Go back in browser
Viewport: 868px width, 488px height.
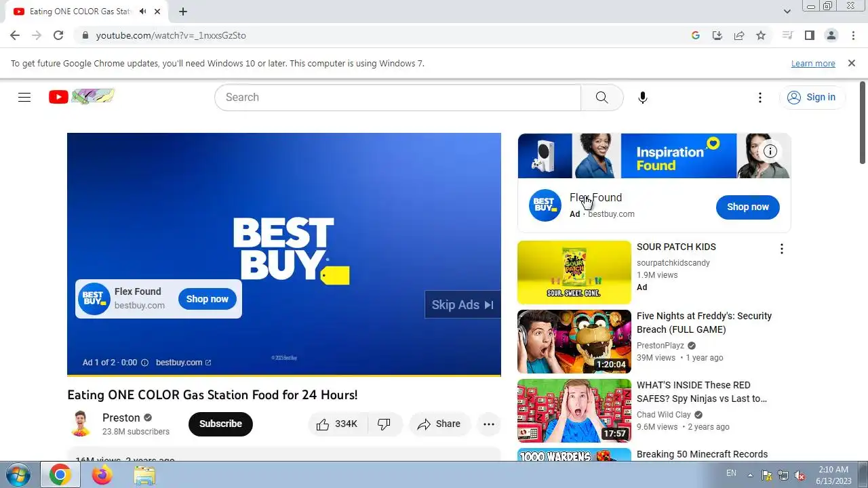click(15, 35)
